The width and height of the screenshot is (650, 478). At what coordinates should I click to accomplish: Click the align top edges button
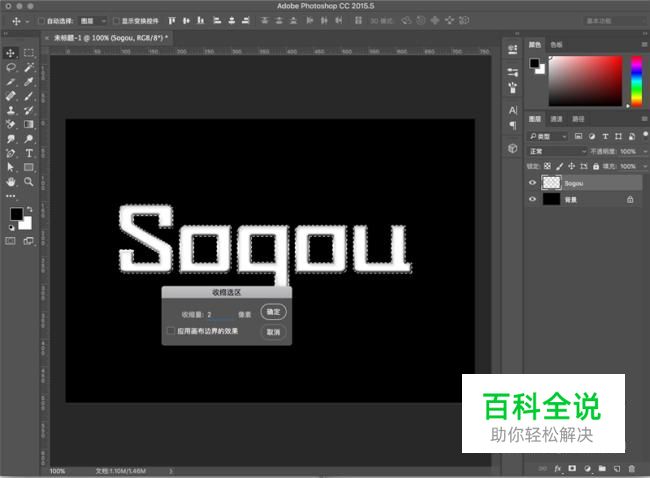(171, 20)
